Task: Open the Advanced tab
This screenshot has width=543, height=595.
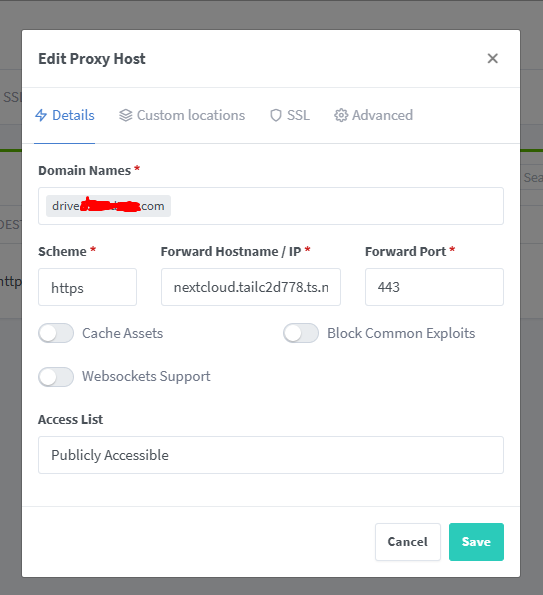Action: pyautogui.click(x=373, y=115)
